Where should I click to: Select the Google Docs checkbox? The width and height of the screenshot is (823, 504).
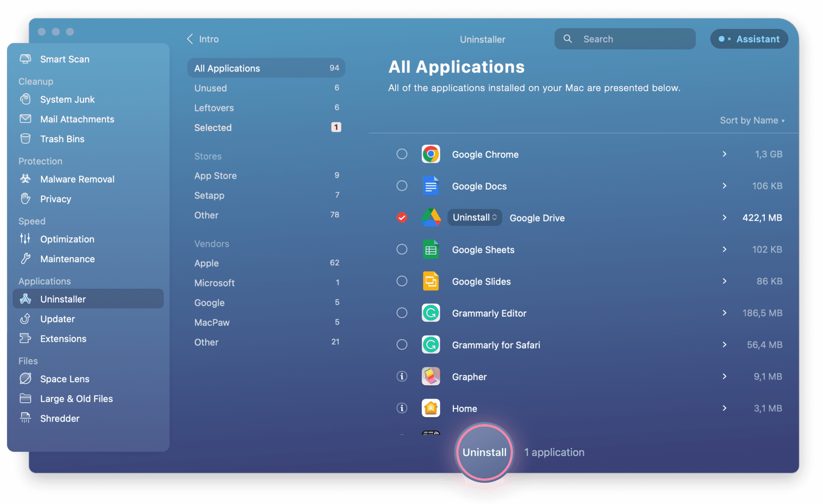click(x=402, y=186)
